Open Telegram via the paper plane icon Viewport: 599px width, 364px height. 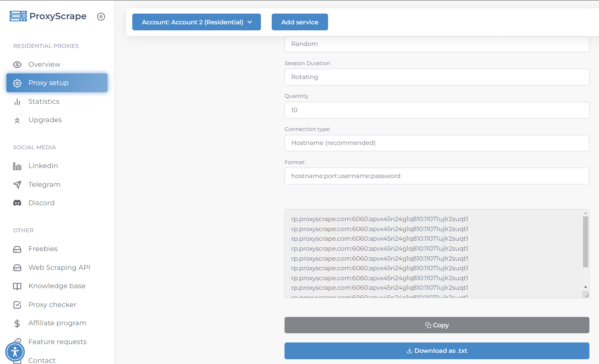(17, 184)
